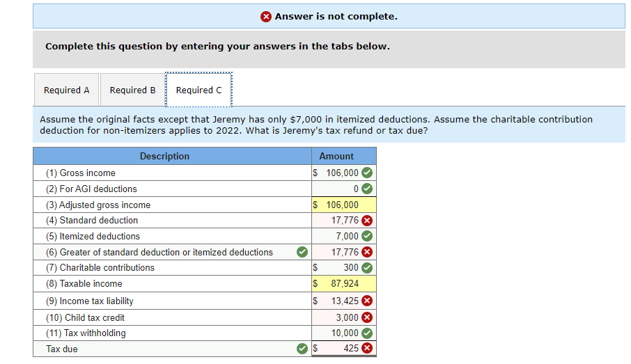Screen dimensions: 631x364
Task: Click the red X beside Income tax liability 13,425
Action: pyautogui.click(x=366, y=301)
